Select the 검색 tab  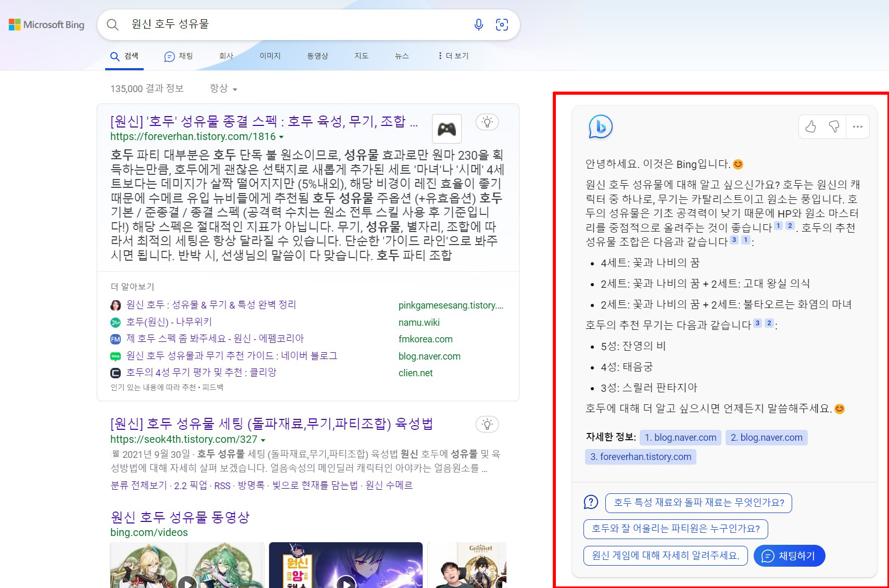[125, 56]
